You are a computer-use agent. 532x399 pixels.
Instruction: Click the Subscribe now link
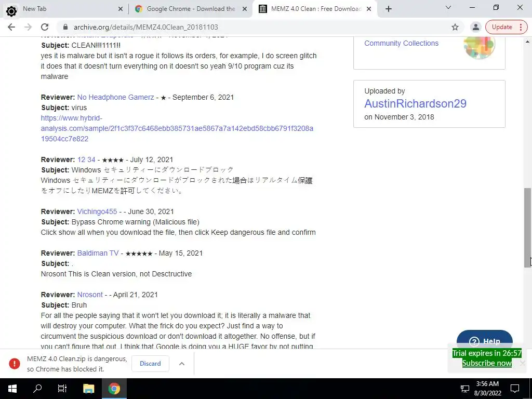[x=486, y=363]
